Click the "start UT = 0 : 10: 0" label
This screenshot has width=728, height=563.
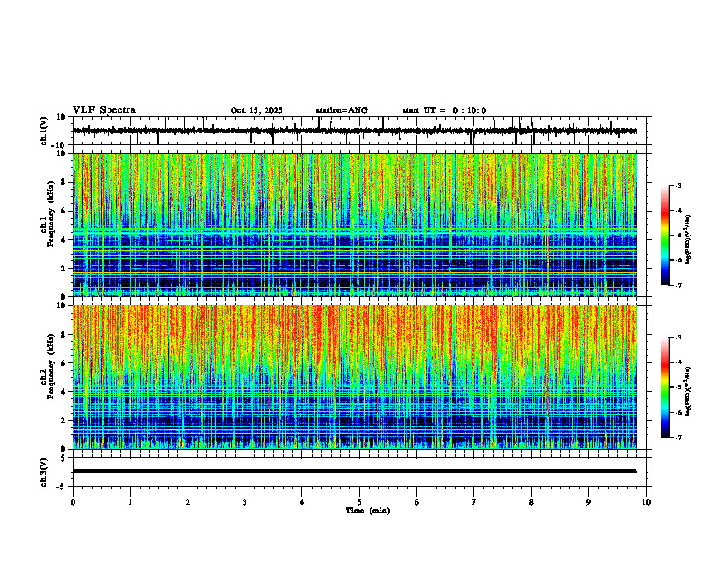(444, 110)
